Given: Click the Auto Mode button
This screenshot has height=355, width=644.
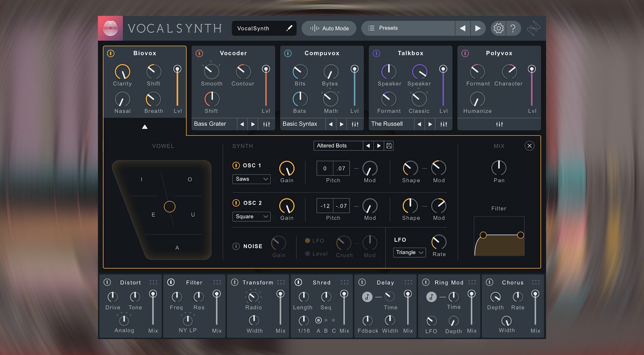Looking at the screenshot, I should [x=329, y=28].
